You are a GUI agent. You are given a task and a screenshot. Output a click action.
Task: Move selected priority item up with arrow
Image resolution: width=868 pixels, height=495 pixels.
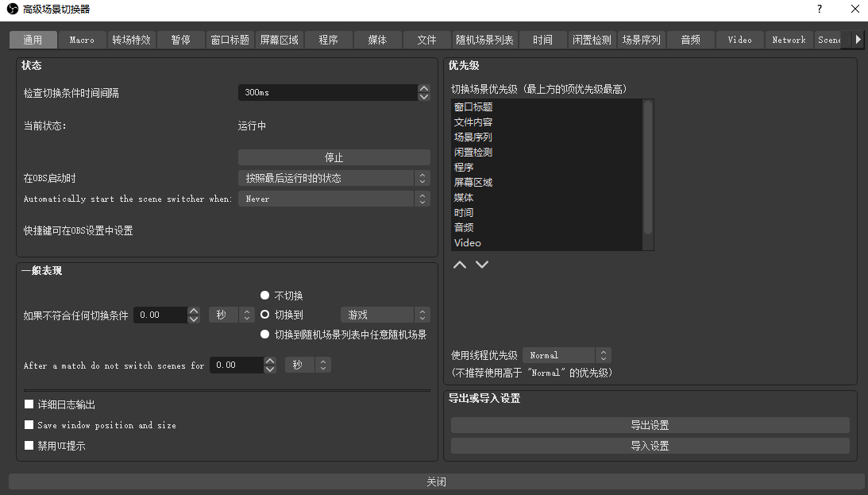point(460,265)
